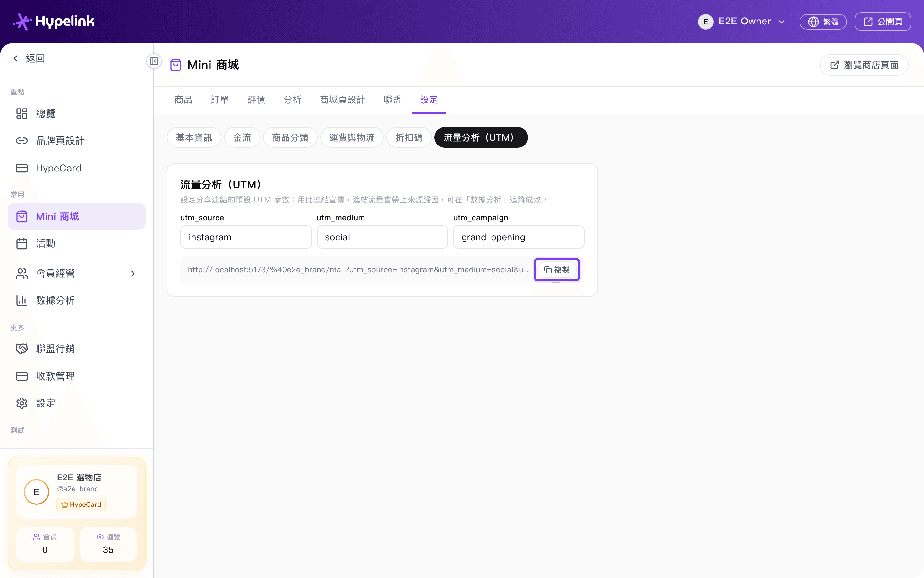The image size is (924, 578).
Task: Click the Hypelink logo
Action: point(54,22)
